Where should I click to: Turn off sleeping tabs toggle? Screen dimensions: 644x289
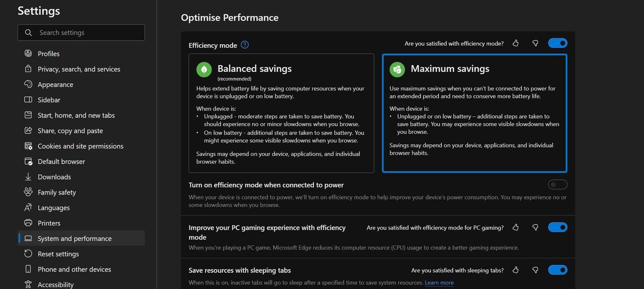point(557,270)
